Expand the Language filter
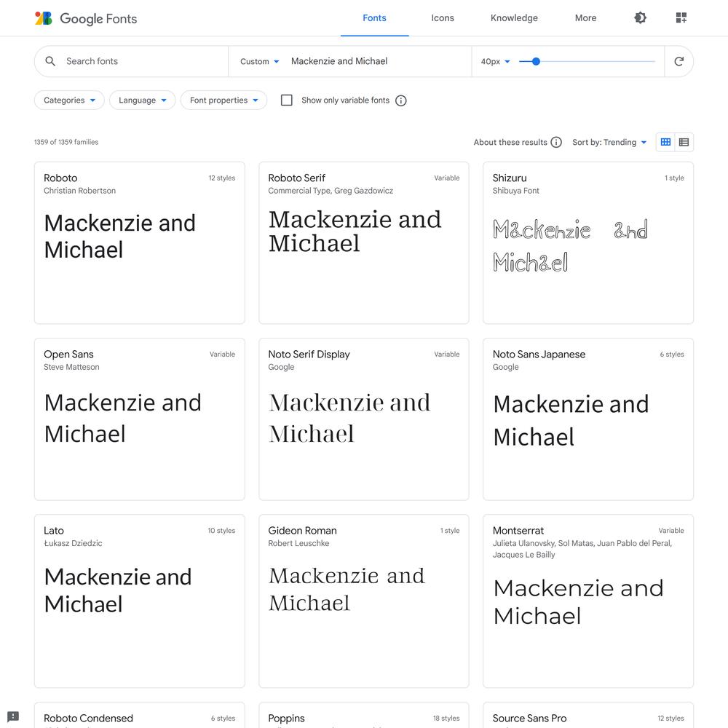Image resolution: width=728 pixels, height=728 pixels. click(x=142, y=100)
